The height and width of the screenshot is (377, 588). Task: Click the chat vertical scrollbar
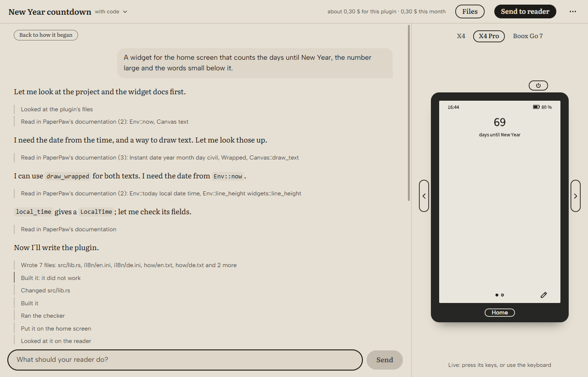409,113
